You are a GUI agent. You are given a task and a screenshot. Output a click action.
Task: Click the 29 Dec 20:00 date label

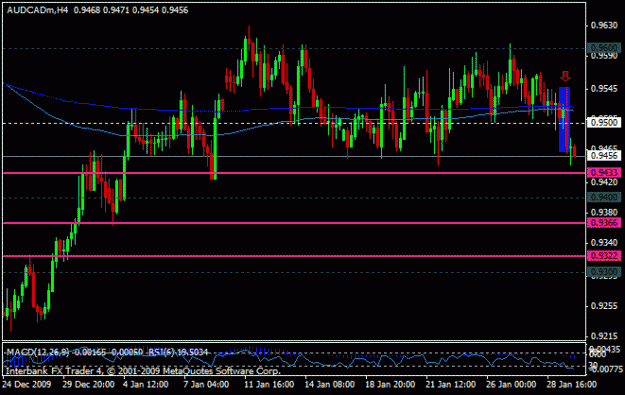pyautogui.click(x=88, y=385)
